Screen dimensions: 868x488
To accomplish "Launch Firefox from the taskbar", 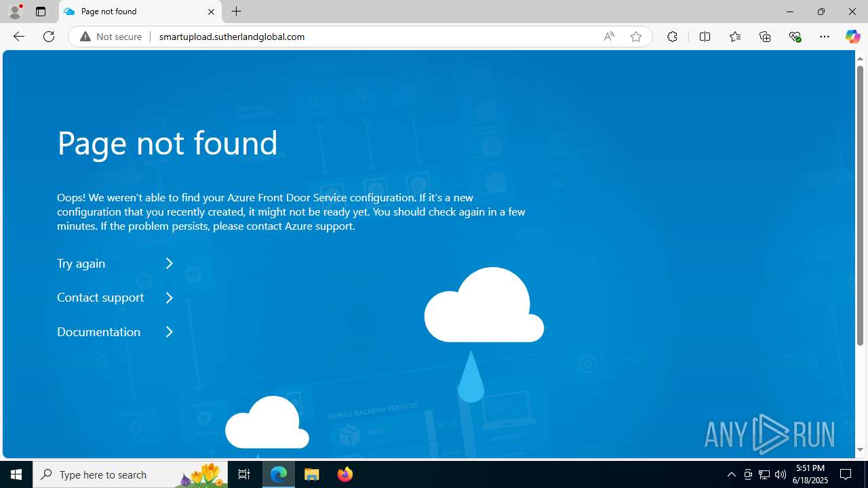I will (x=345, y=474).
